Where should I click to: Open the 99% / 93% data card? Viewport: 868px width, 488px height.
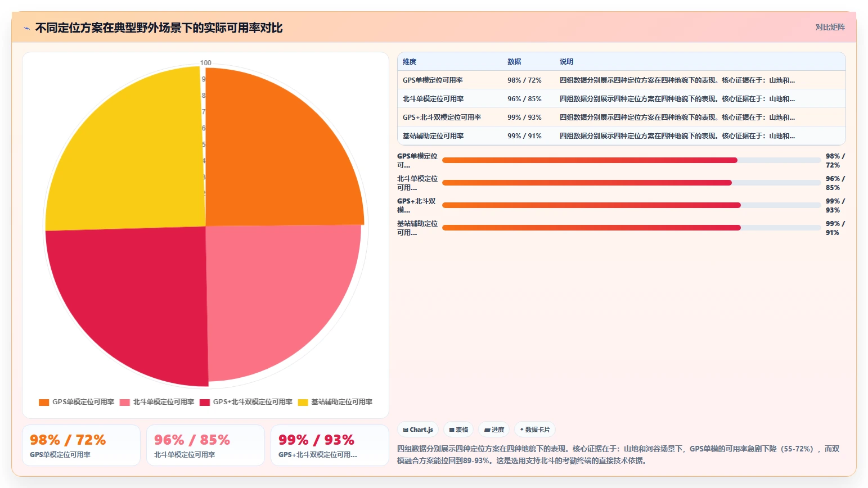tap(330, 445)
